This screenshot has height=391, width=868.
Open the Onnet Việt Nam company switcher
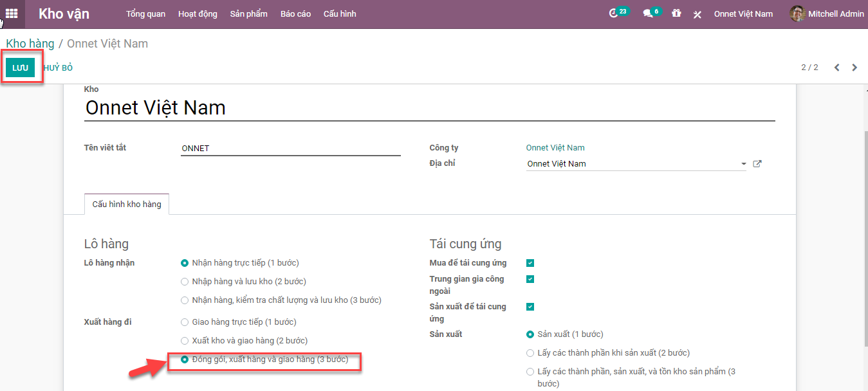pos(743,14)
